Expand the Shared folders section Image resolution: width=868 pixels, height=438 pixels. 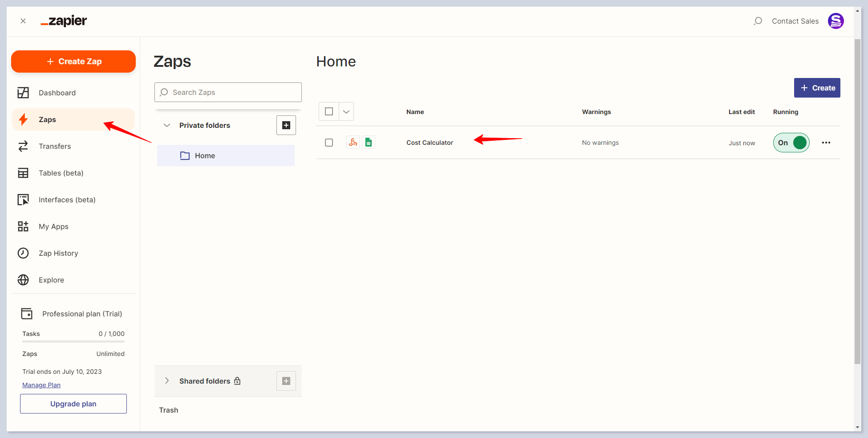167,381
